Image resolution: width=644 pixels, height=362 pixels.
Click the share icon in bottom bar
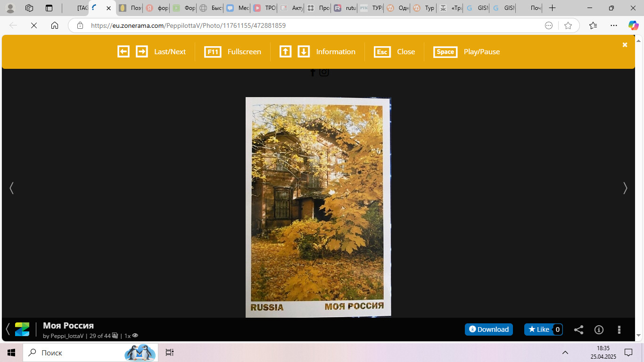point(578,329)
